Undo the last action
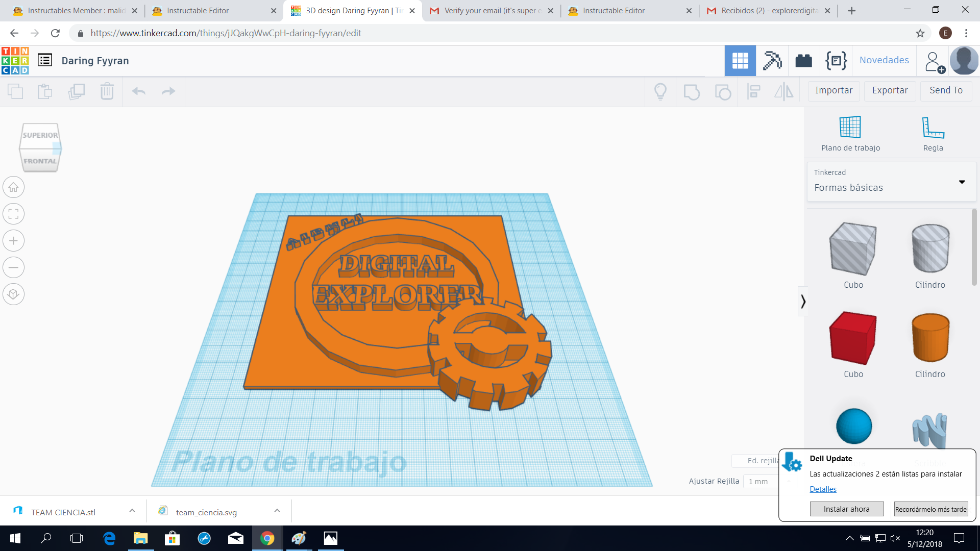This screenshot has width=980, height=551. tap(139, 91)
